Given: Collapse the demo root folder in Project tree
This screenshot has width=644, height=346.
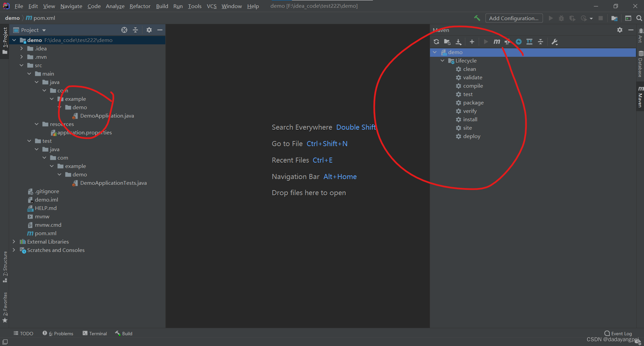Looking at the screenshot, I should point(14,40).
